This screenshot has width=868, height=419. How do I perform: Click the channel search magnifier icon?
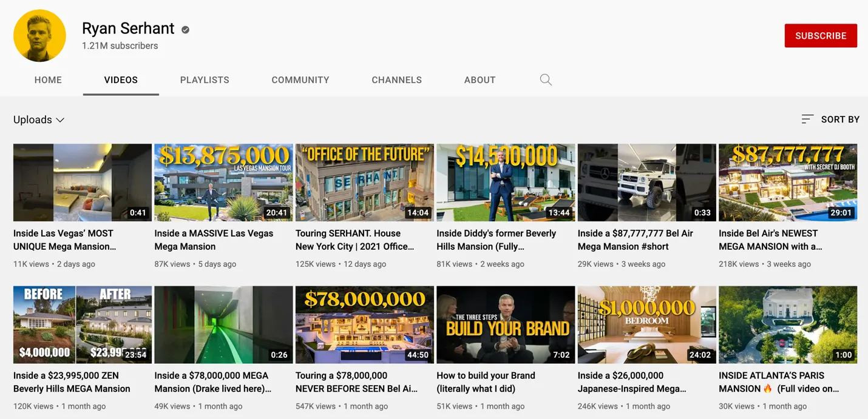point(546,80)
